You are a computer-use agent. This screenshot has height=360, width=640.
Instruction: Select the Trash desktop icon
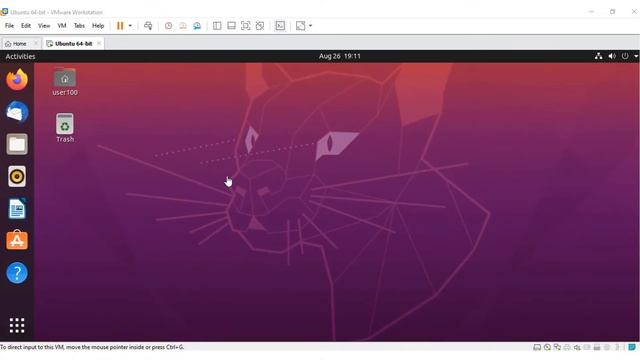[65, 128]
